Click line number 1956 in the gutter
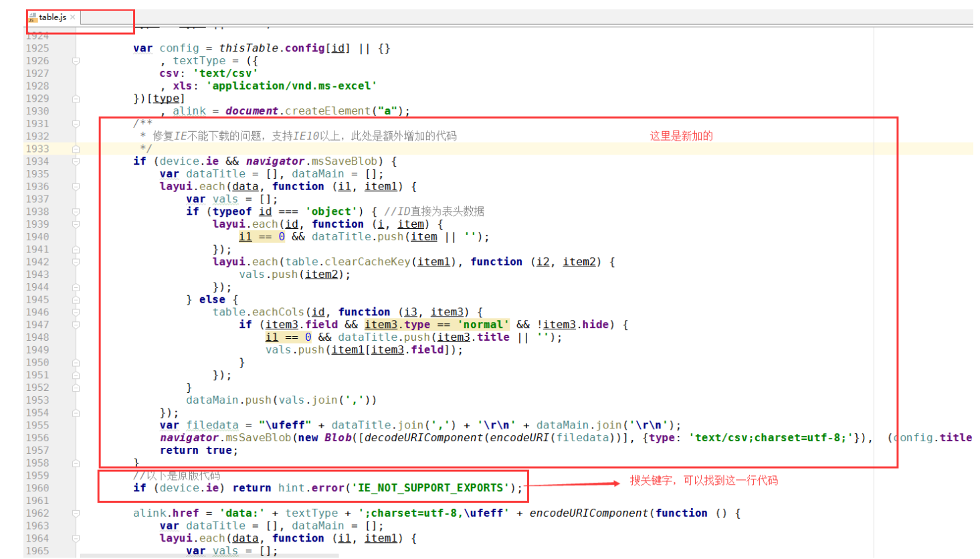The image size is (980, 559). point(37,438)
